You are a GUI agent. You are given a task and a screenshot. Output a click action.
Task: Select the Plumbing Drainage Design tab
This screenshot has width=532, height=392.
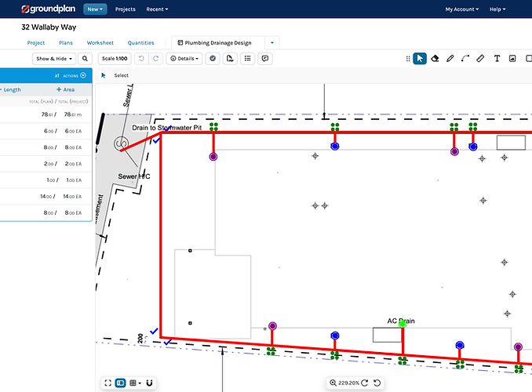(x=218, y=42)
